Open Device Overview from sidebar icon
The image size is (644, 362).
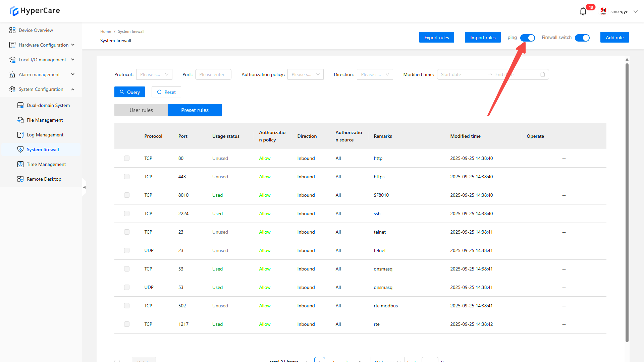[12, 30]
